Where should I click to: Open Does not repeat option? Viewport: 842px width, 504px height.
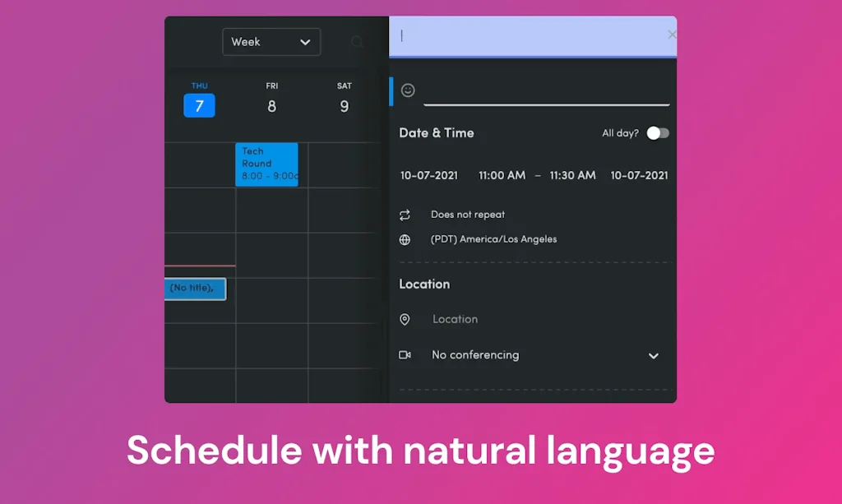point(467,215)
